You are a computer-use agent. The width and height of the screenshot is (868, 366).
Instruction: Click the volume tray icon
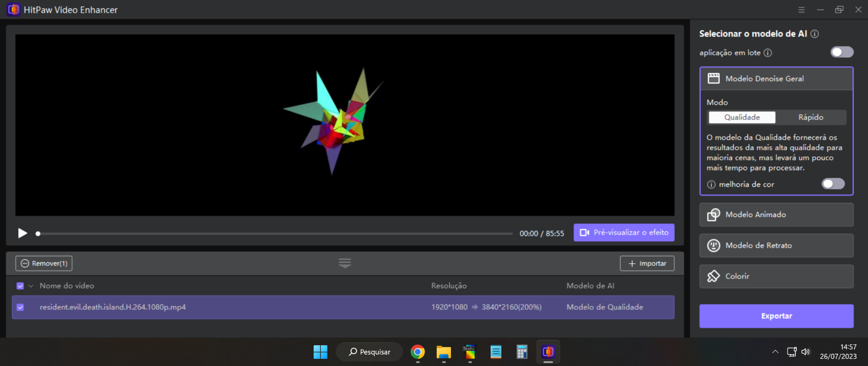[x=806, y=352]
